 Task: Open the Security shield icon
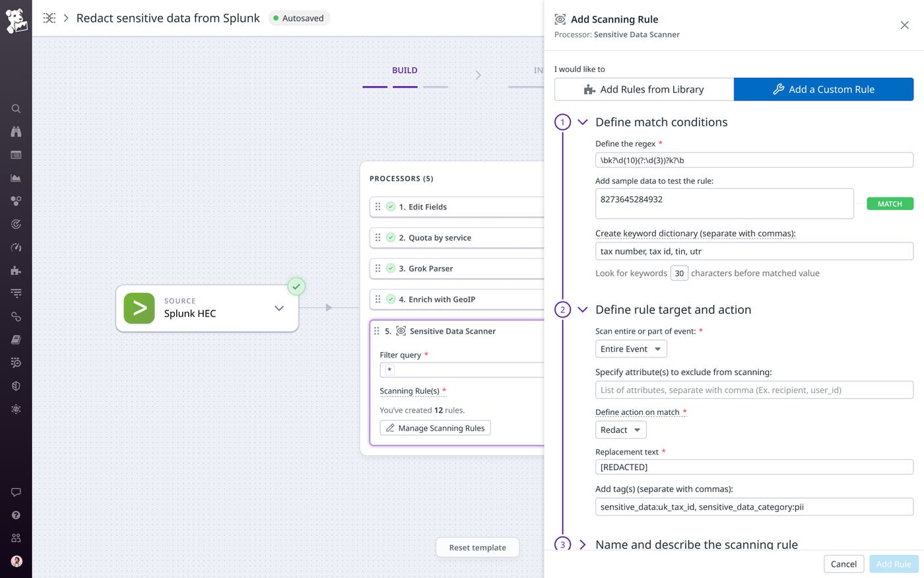[x=16, y=386]
